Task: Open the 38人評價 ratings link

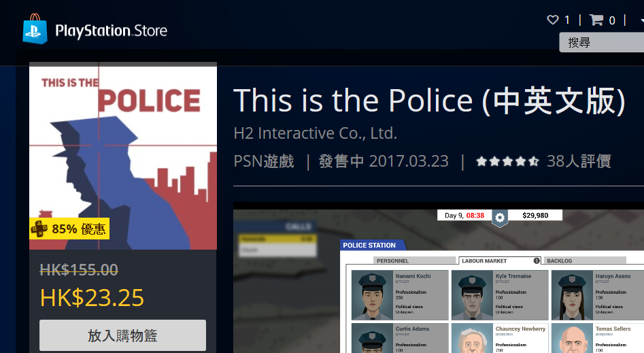Action: pyautogui.click(x=579, y=161)
